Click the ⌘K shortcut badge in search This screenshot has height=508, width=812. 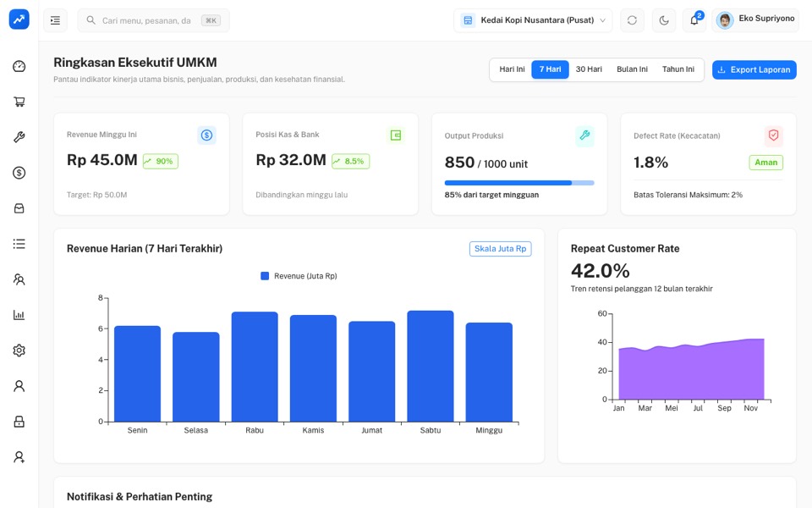tap(211, 20)
